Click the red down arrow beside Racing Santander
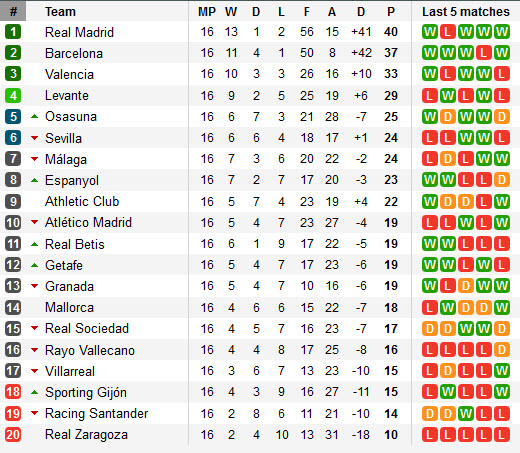520x453 pixels. [34, 413]
